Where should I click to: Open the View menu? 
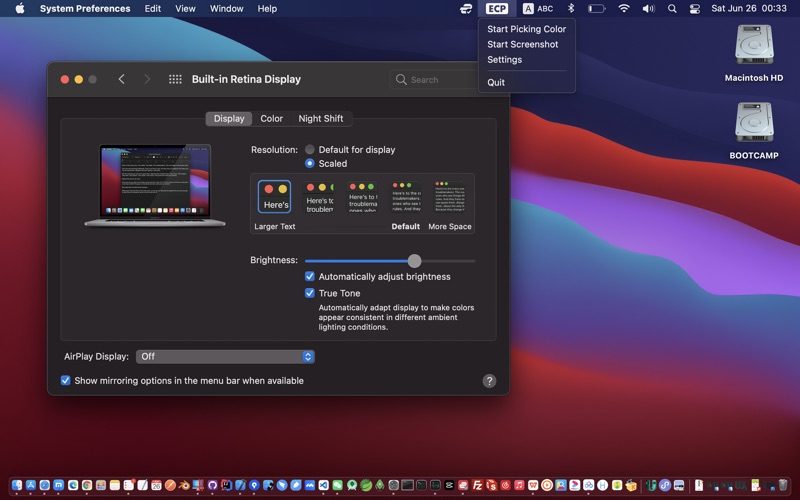pyautogui.click(x=185, y=8)
